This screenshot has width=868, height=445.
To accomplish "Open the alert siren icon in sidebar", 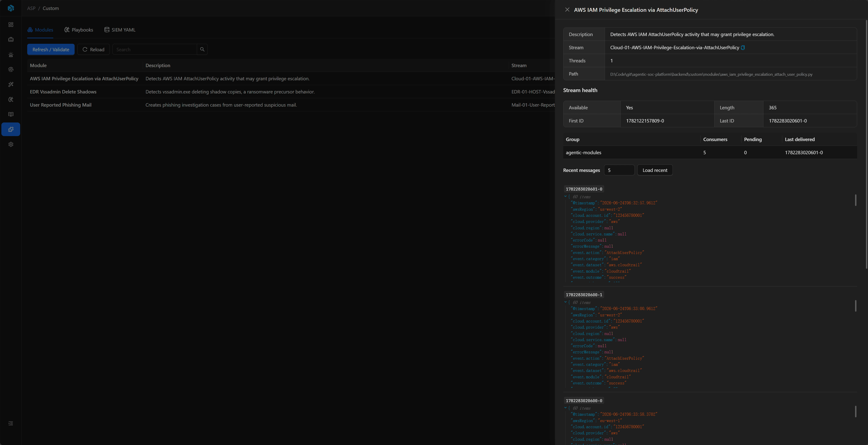I will point(11,55).
